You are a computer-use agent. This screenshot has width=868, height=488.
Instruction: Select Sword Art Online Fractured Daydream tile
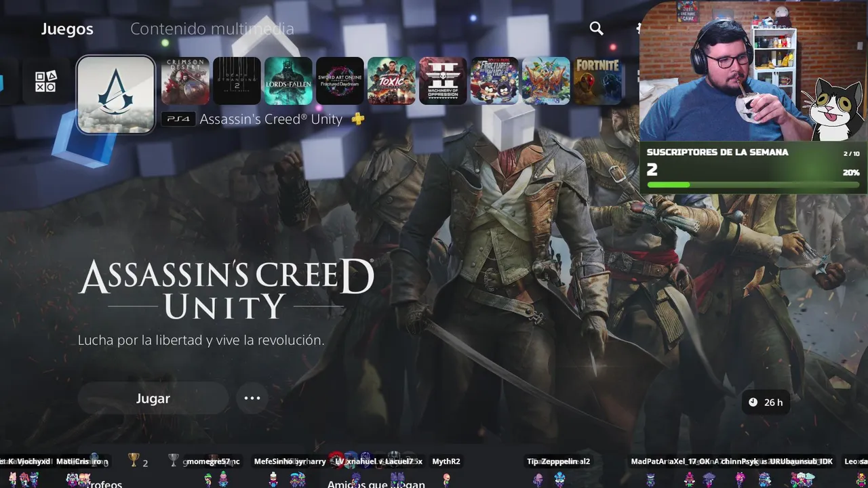[340, 81]
